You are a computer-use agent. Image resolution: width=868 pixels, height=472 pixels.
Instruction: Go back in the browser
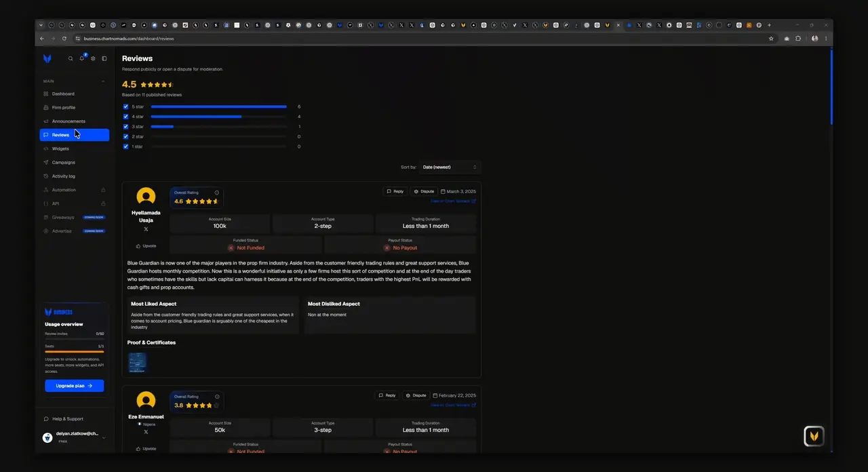click(x=42, y=39)
